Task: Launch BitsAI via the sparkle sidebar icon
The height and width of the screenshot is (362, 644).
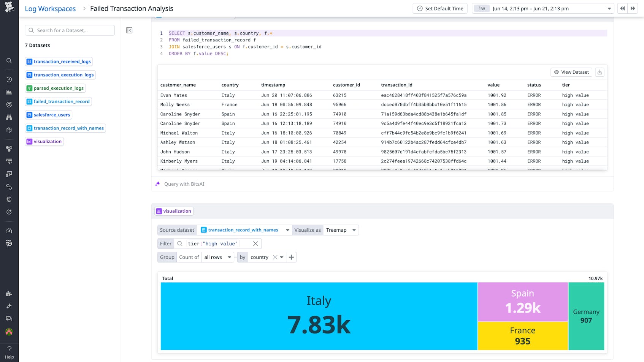Action: pos(9,306)
